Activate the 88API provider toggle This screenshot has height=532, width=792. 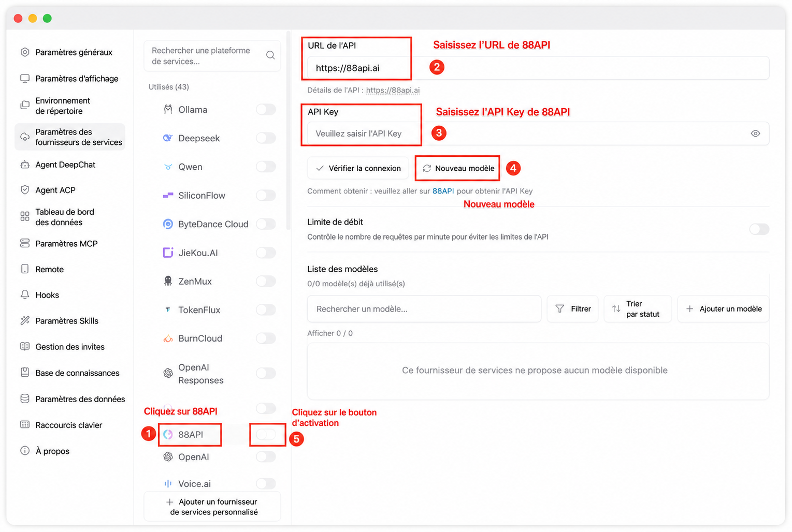tap(266, 434)
